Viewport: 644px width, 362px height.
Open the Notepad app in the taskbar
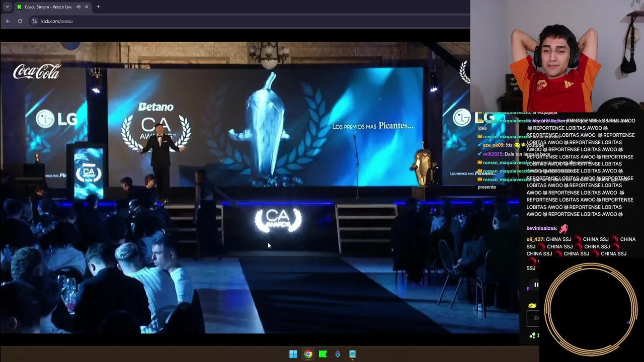click(x=352, y=354)
